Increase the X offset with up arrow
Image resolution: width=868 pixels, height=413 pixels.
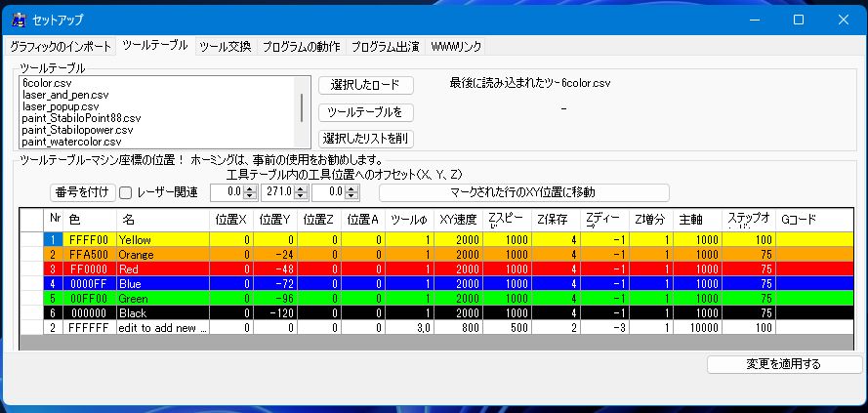251,189
